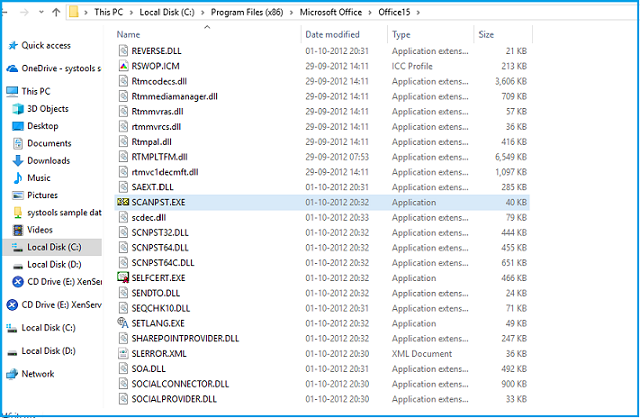Screen dimensions: 640x418
Task: Click the Documents icon in sidebar
Action: tap(18, 143)
